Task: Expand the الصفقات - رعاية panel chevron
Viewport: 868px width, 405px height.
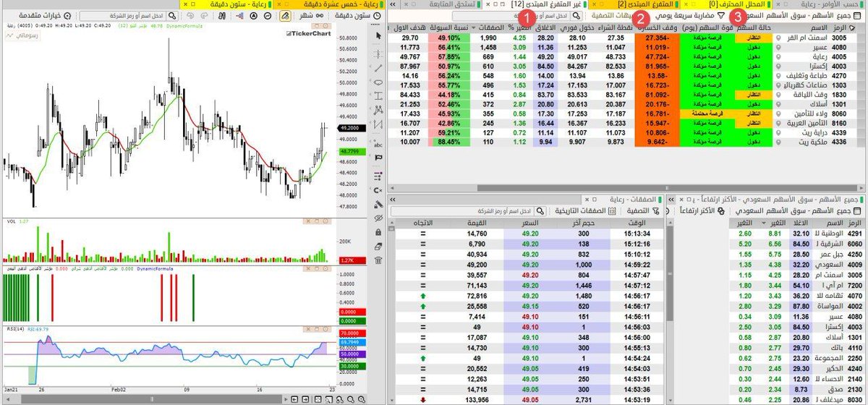Action: click(x=393, y=199)
